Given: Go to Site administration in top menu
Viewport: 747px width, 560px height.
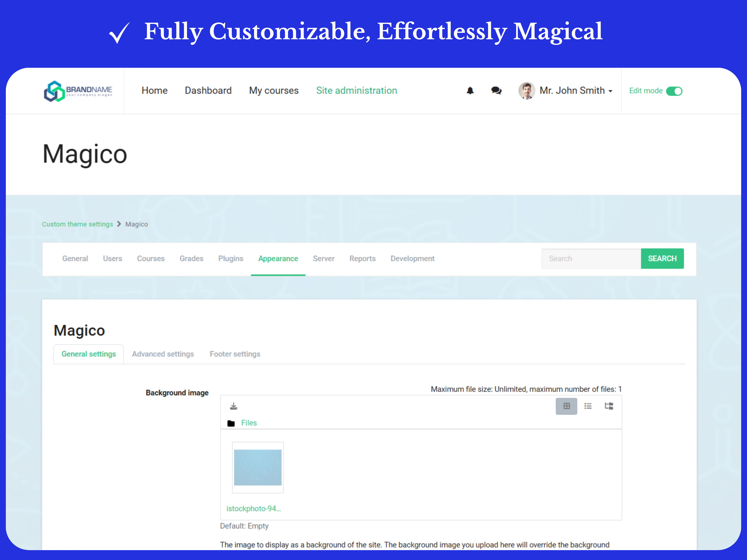Looking at the screenshot, I should pos(356,90).
